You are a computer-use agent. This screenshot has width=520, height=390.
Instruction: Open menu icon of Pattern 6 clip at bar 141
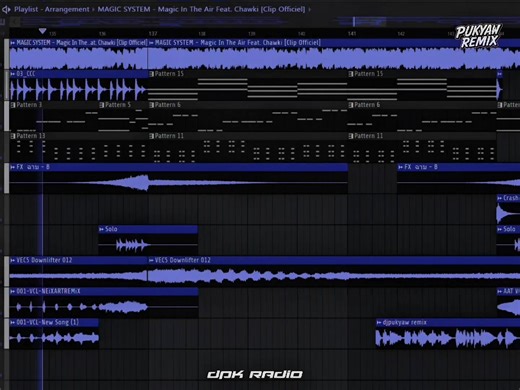[351, 105]
